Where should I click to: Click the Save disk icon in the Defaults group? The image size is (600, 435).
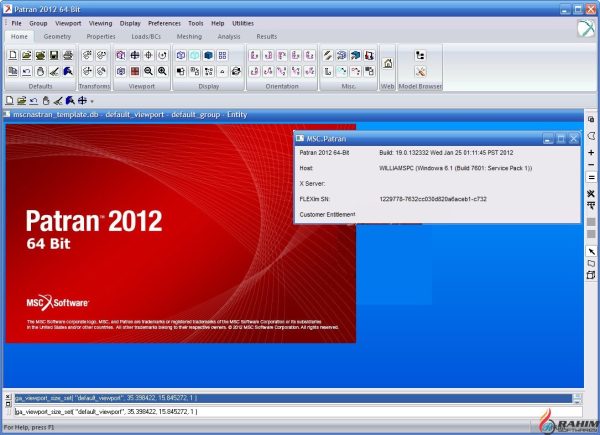click(54, 55)
